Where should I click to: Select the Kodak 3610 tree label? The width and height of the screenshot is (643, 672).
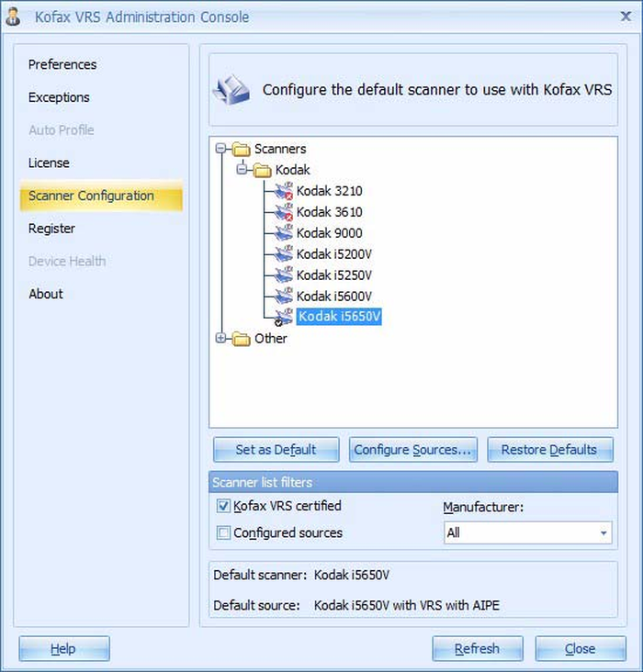click(x=330, y=212)
